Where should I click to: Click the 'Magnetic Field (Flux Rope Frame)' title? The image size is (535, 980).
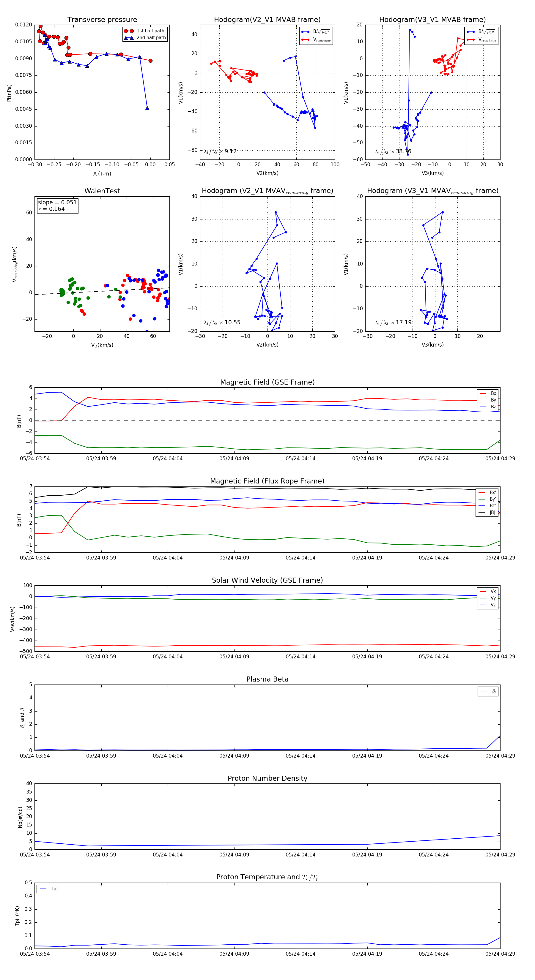click(267, 481)
